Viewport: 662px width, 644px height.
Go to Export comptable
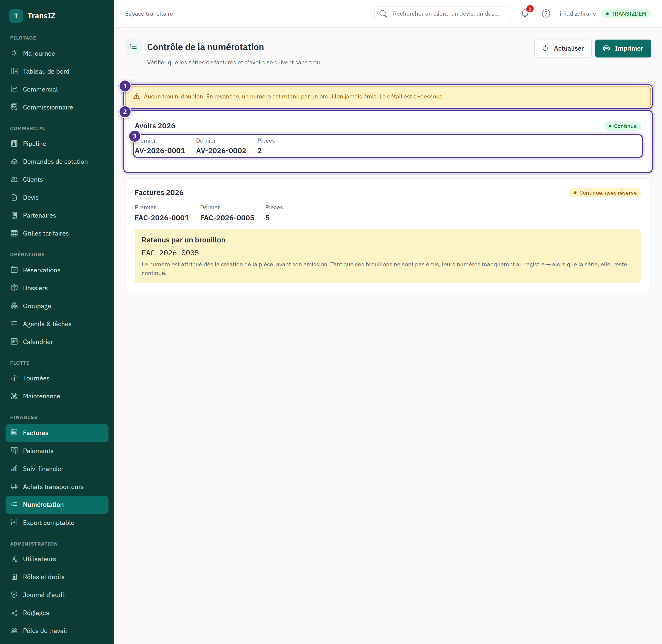57,523
